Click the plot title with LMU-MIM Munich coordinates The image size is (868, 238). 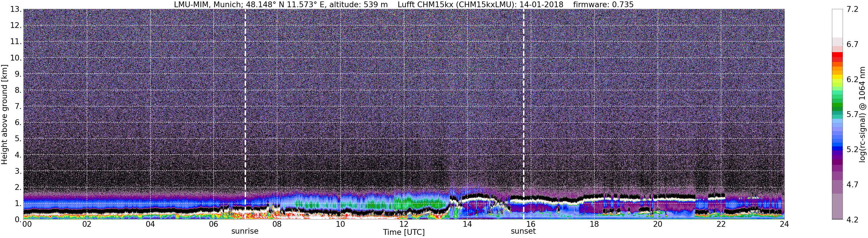[404, 4]
